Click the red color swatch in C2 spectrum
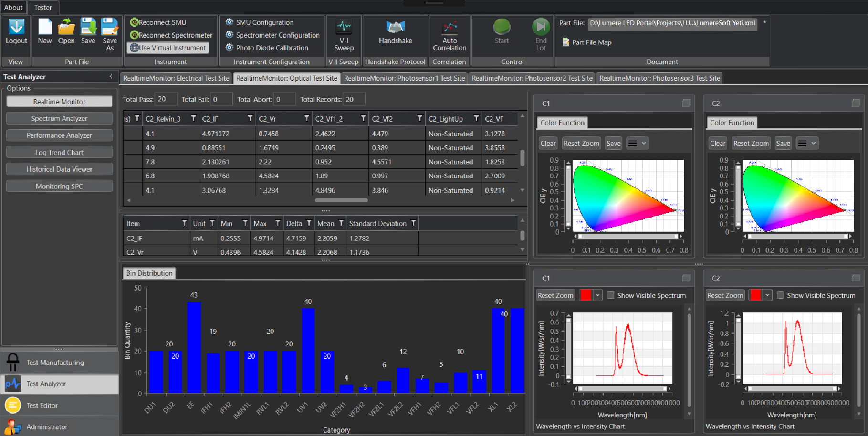The width and height of the screenshot is (868, 436). click(x=755, y=295)
